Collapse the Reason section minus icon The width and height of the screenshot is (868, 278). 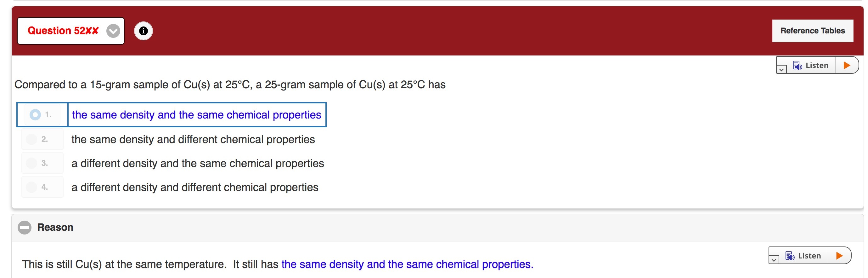25,227
